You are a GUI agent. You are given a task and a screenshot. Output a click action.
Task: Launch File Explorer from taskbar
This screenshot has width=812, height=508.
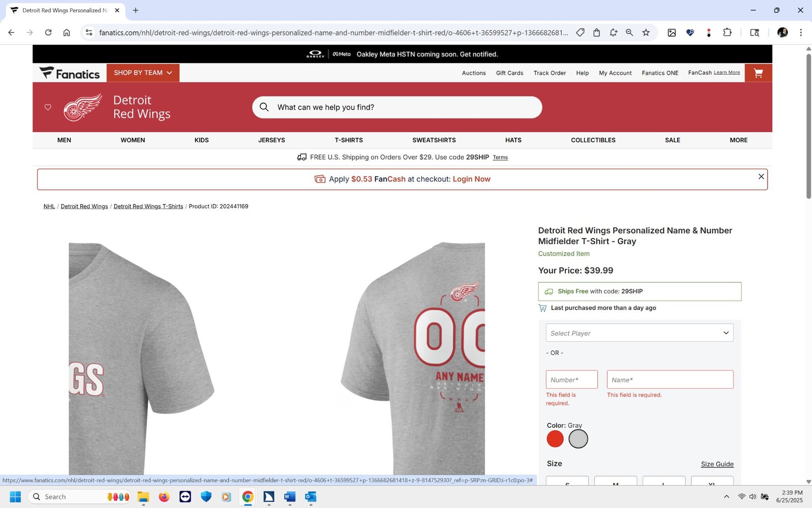pyautogui.click(x=143, y=497)
